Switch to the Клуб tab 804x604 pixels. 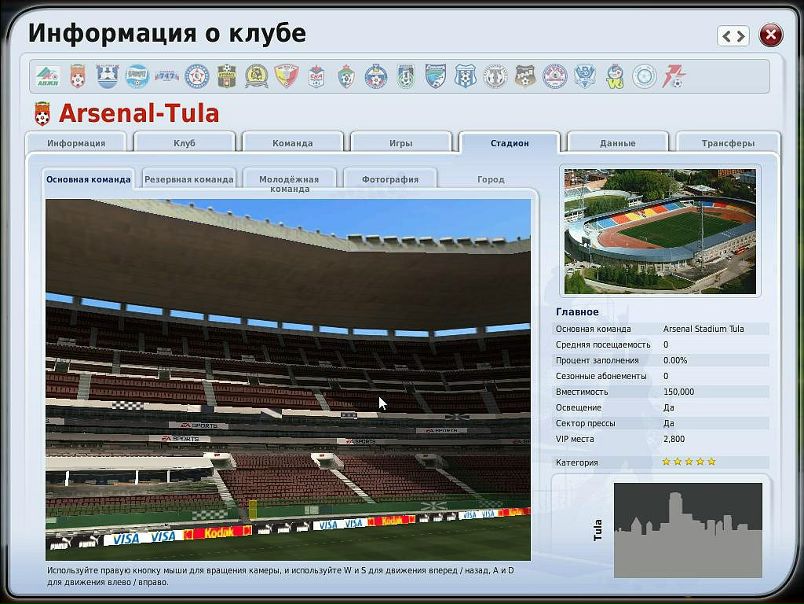pos(184,143)
